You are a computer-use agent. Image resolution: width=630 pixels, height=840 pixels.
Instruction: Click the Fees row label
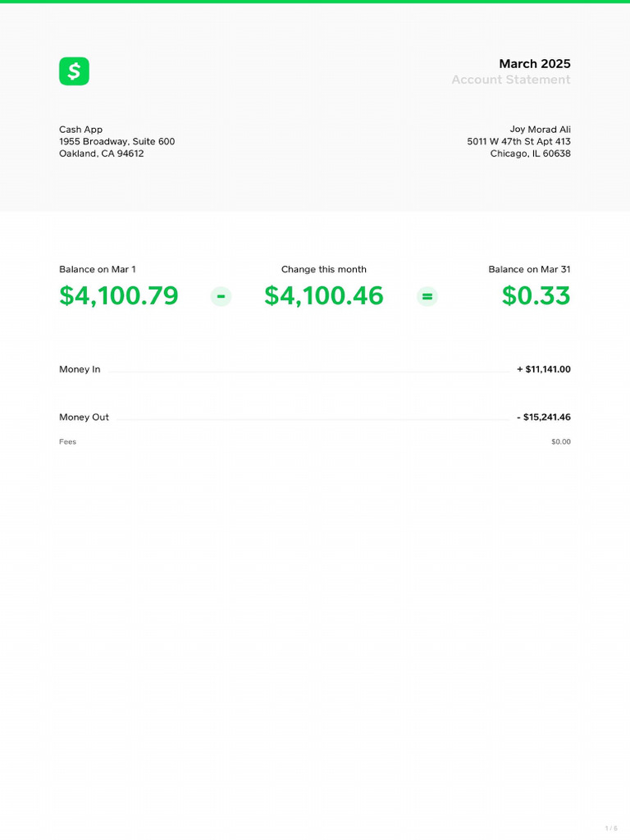click(67, 442)
